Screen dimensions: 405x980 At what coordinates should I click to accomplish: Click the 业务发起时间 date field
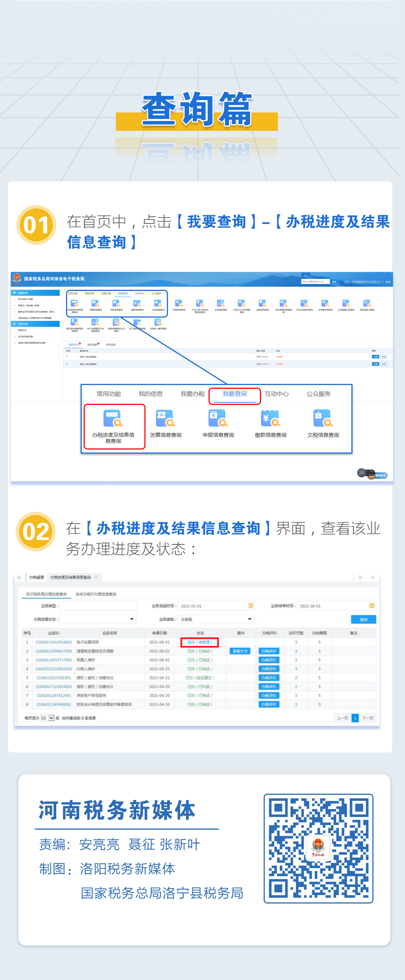point(217,605)
